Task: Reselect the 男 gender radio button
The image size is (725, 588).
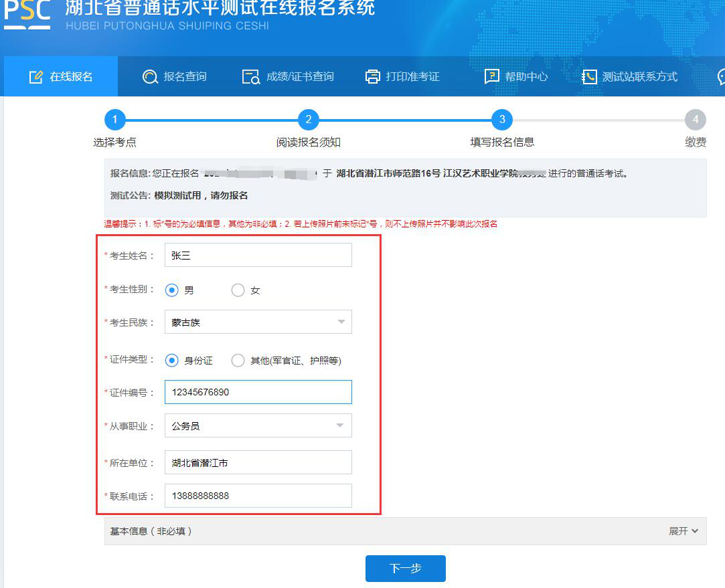Action: pos(174,290)
